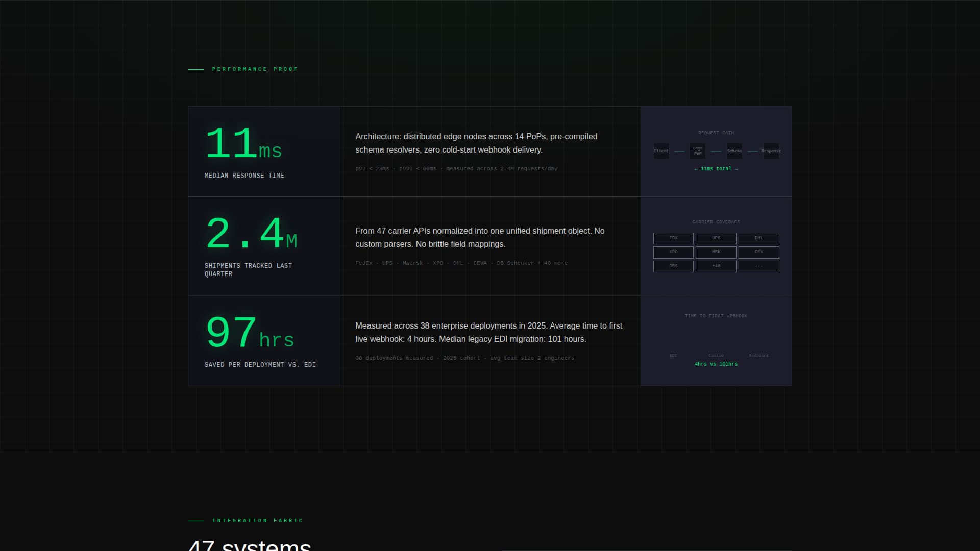Click the 11ms total latency label
Screen dimensions: 980x551
716,169
